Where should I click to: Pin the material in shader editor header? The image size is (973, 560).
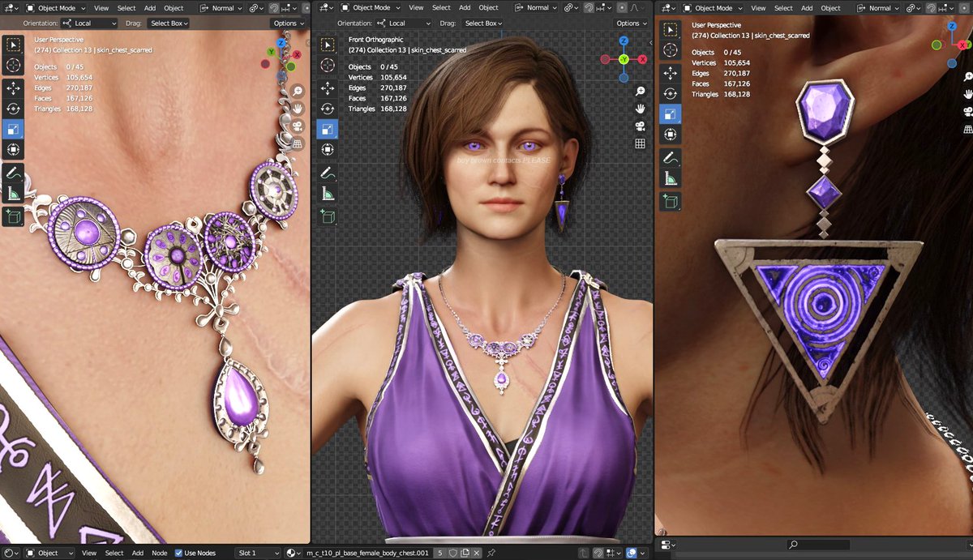click(491, 553)
